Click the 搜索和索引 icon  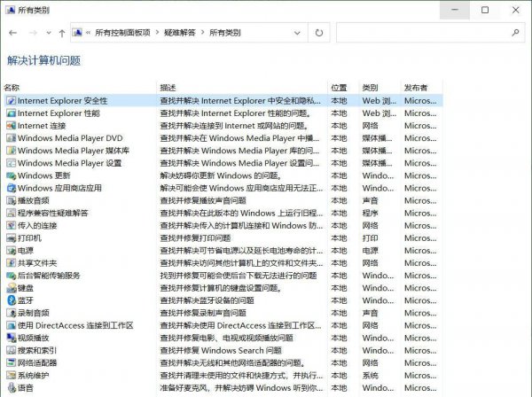(12, 350)
